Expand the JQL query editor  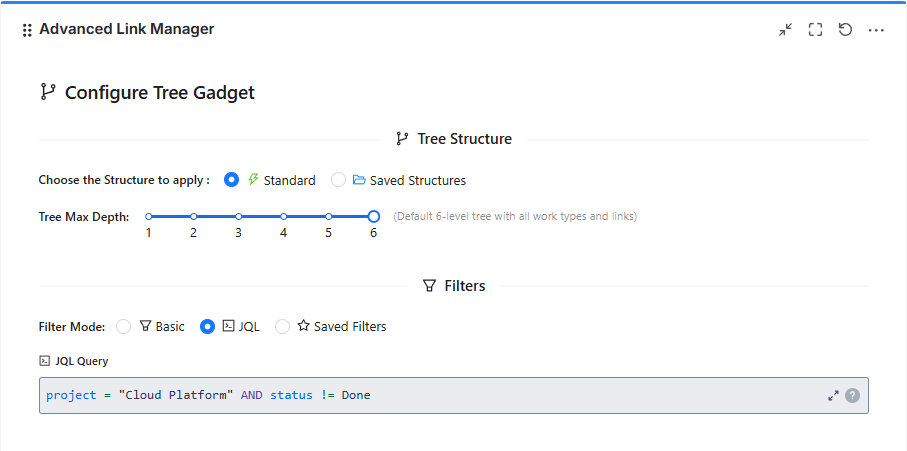point(833,395)
